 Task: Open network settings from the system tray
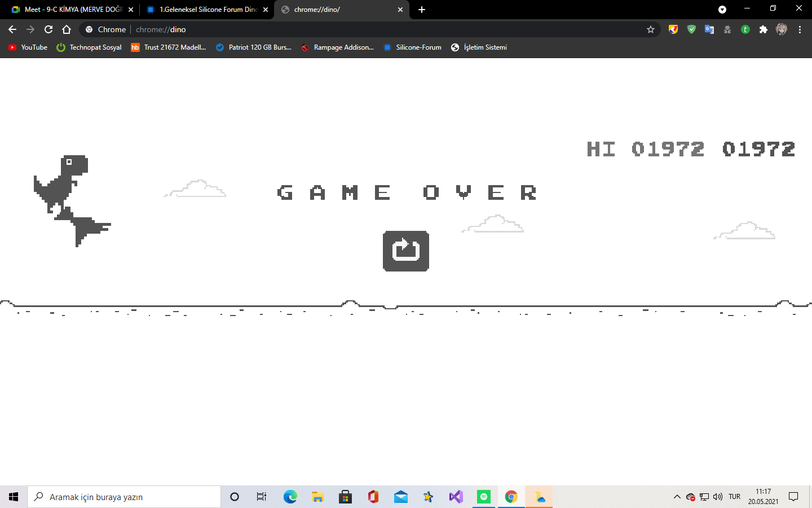click(x=704, y=497)
